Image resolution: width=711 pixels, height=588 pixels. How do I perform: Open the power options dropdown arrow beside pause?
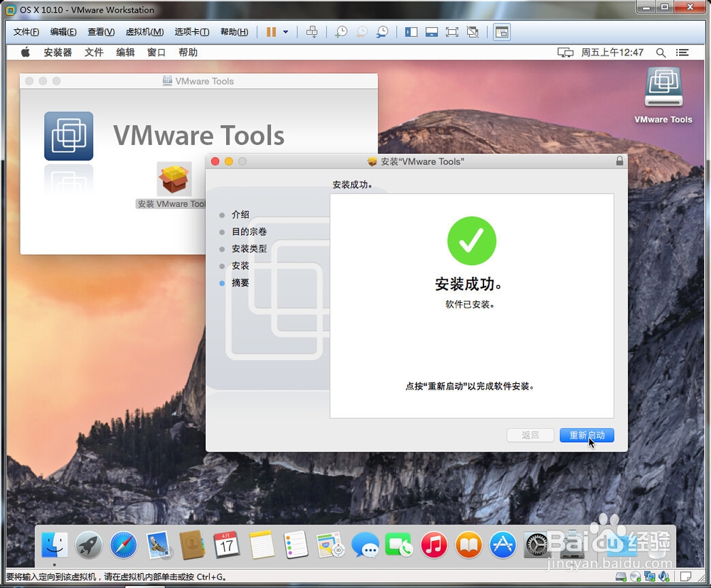286,32
